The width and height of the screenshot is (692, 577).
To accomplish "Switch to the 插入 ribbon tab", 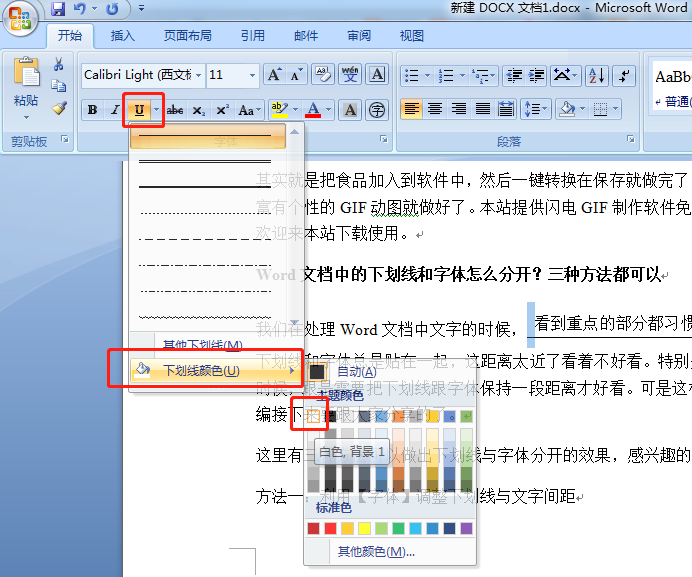I will pos(122,35).
